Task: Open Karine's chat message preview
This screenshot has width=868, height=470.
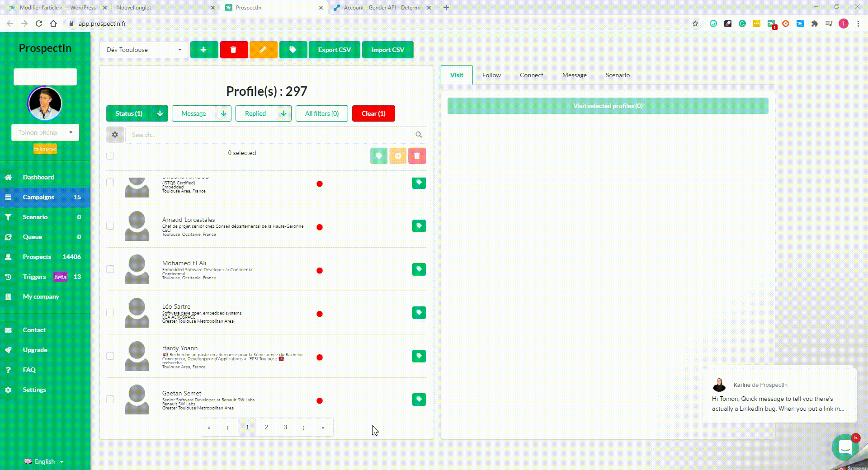Action: pyautogui.click(x=779, y=394)
